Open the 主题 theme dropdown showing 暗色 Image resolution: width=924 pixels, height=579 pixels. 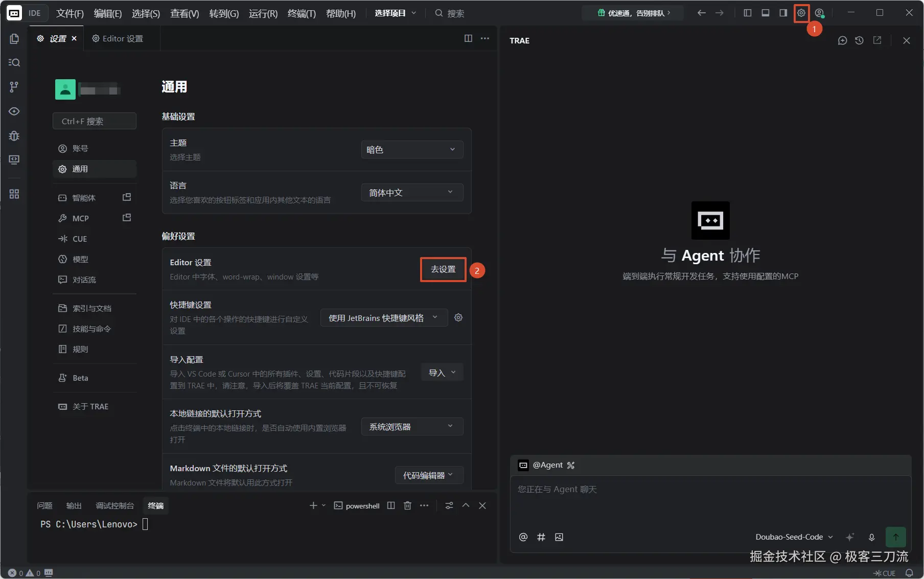412,150
